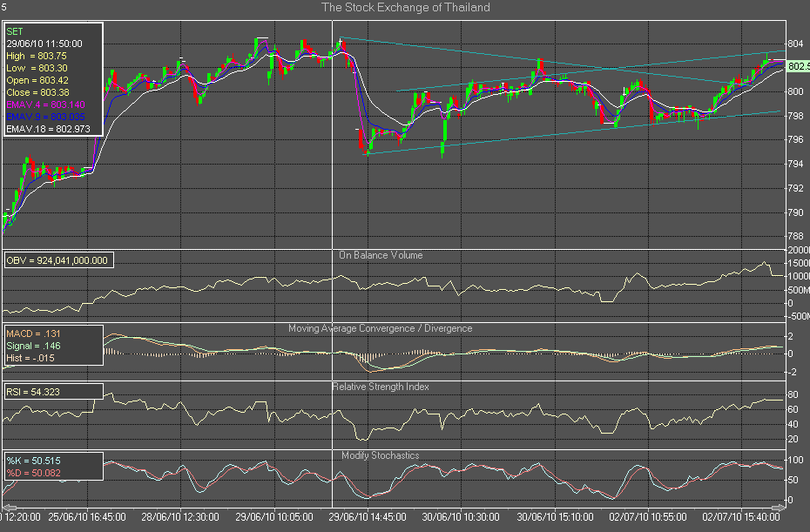Select the SET symbol name in the info box
The height and width of the screenshot is (532, 810).
[15, 31]
